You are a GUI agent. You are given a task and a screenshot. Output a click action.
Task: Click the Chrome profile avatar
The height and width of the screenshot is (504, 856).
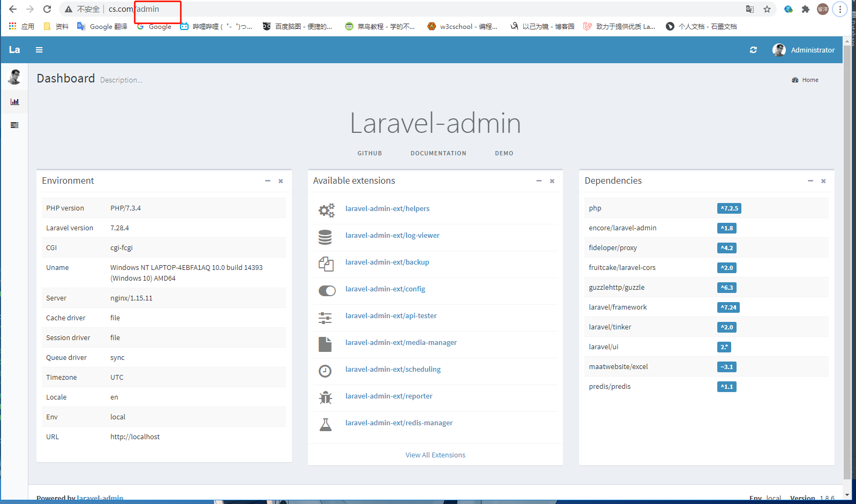[823, 9]
